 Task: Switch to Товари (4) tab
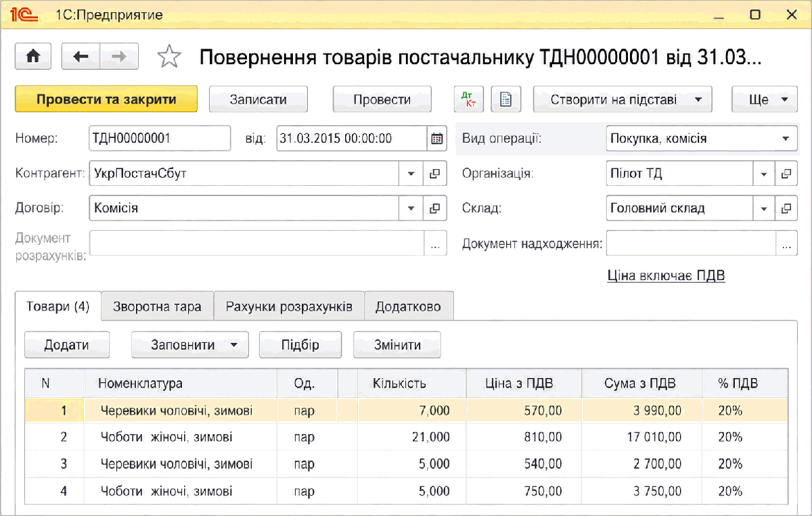(58, 306)
